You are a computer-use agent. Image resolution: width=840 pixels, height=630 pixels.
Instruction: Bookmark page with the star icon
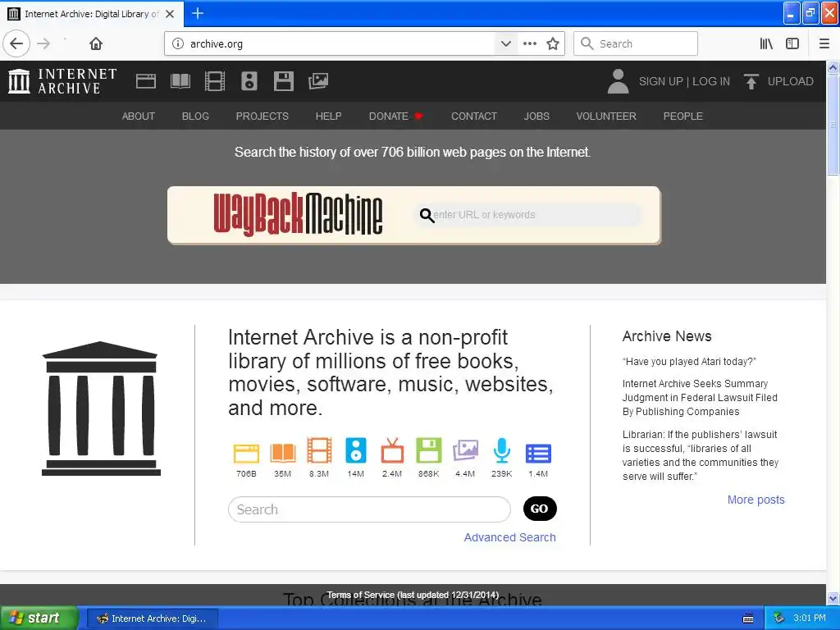(x=553, y=43)
